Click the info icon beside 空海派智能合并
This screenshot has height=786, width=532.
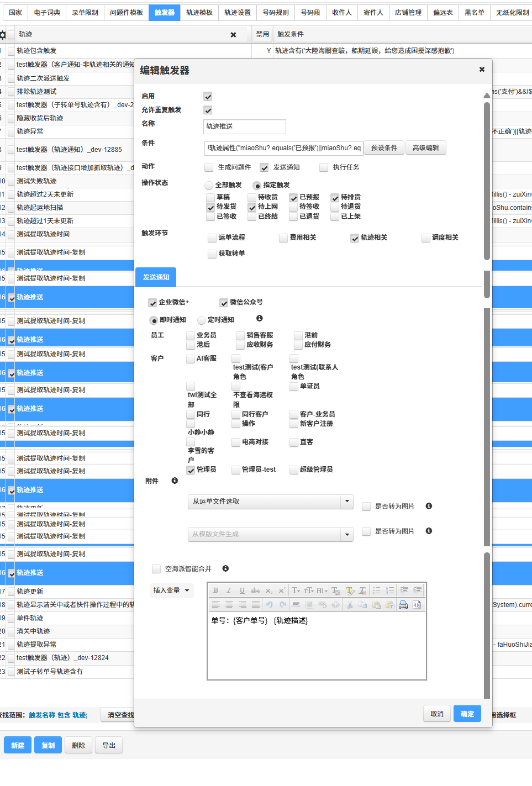225,568
